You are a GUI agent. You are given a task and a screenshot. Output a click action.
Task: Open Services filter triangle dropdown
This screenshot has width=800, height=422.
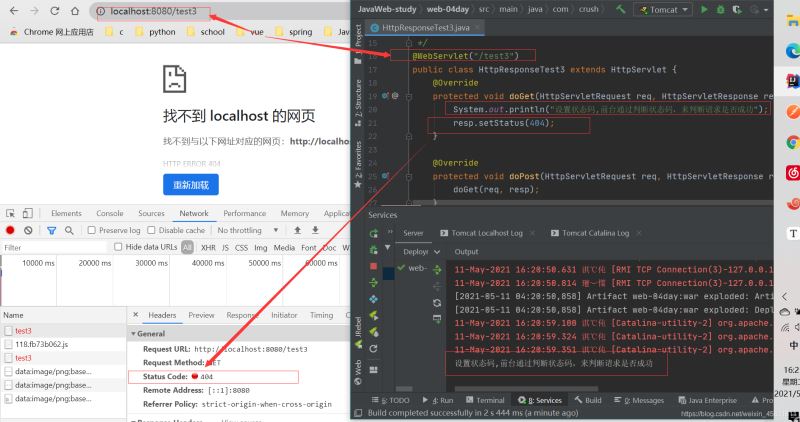click(388, 247)
